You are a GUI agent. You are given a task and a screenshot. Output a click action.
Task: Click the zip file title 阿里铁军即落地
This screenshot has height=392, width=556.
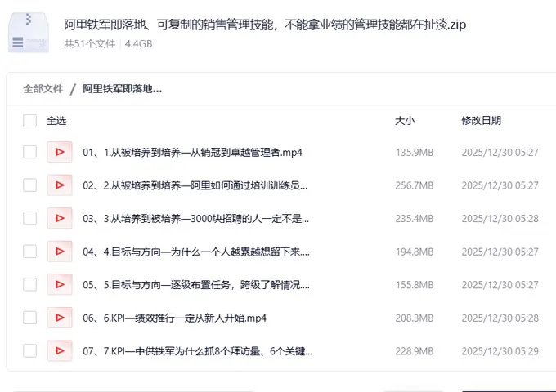[265, 24]
